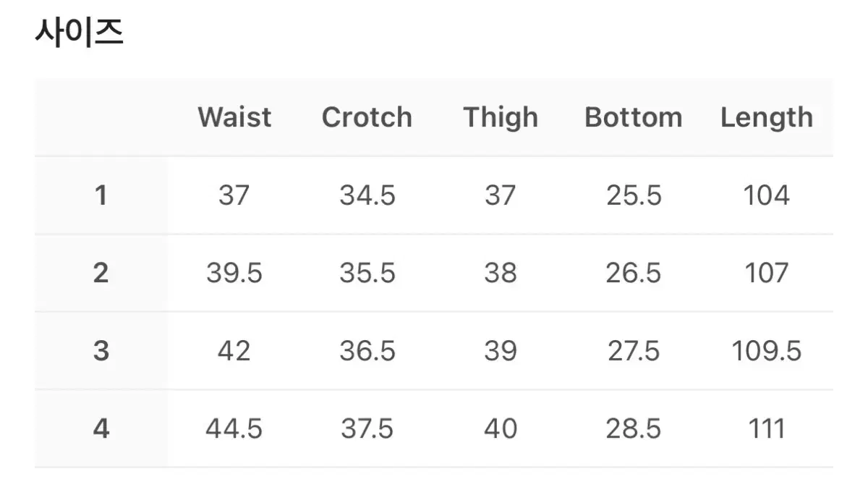This screenshot has width=868, height=495.
Task: Click the size 2 row label
Action: click(101, 273)
